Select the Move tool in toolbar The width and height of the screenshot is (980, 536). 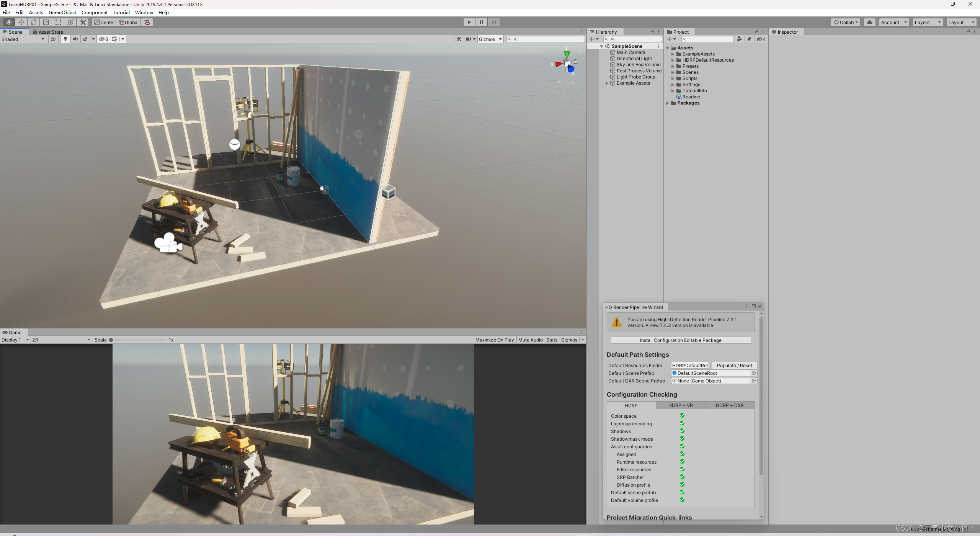21,22
